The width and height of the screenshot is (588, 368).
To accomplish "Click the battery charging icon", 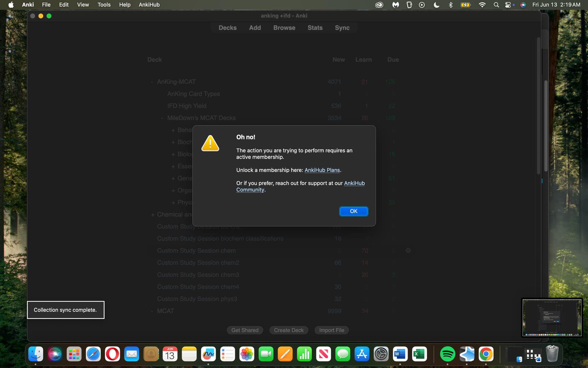I will (x=465, y=5).
